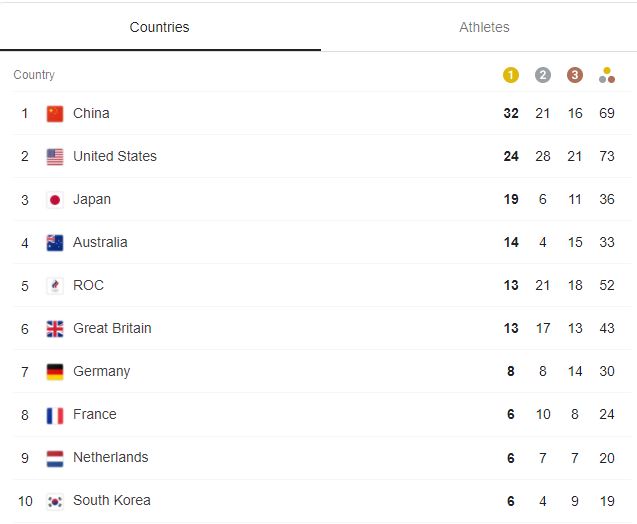The image size is (637, 524).
Task: Click the gold medal column icon
Action: coord(511,75)
